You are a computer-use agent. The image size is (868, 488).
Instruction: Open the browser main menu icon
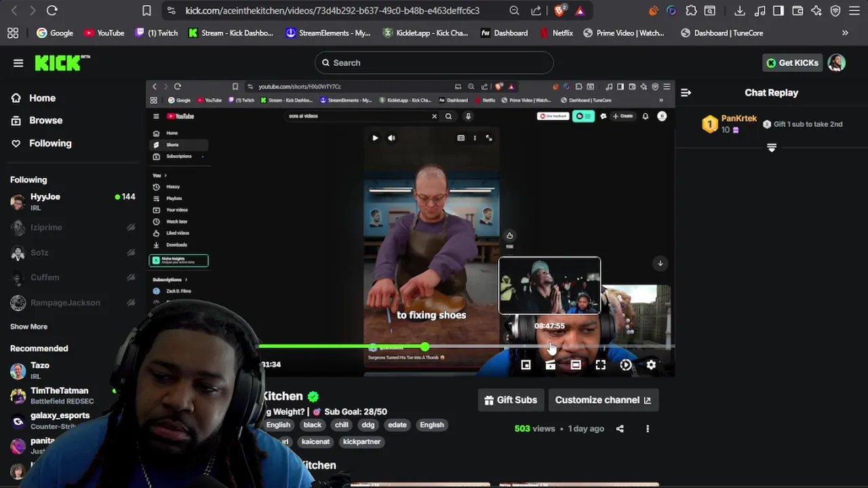click(x=854, y=10)
